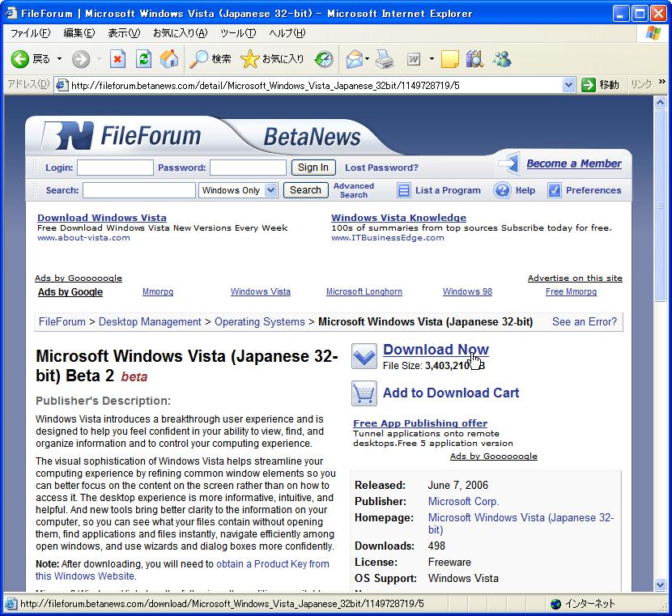Click inside the Search text field

coord(139,190)
